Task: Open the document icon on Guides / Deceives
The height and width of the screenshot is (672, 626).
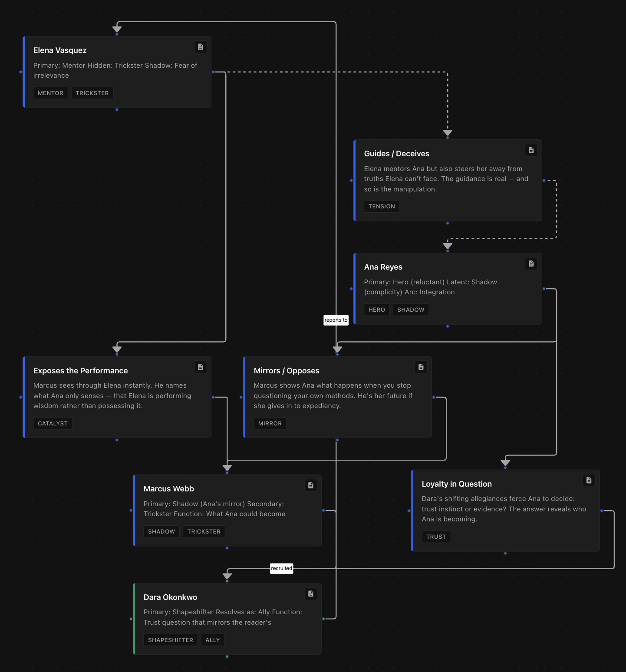Action: point(531,150)
